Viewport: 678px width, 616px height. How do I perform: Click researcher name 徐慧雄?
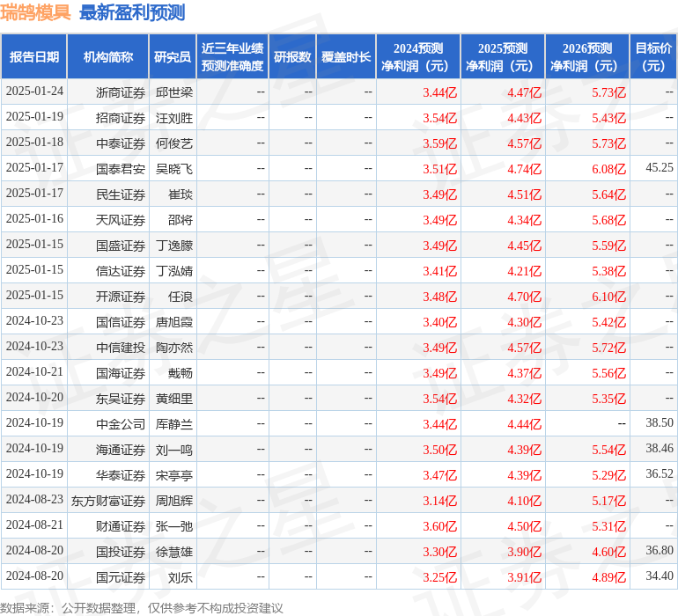174,552
